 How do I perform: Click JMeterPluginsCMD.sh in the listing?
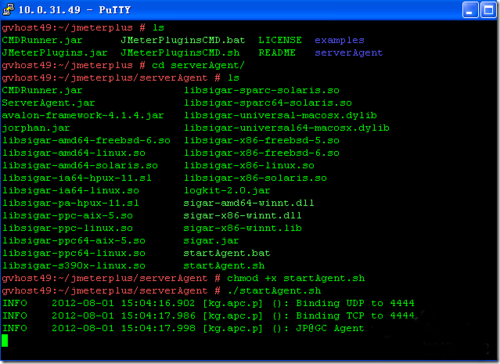[180, 53]
